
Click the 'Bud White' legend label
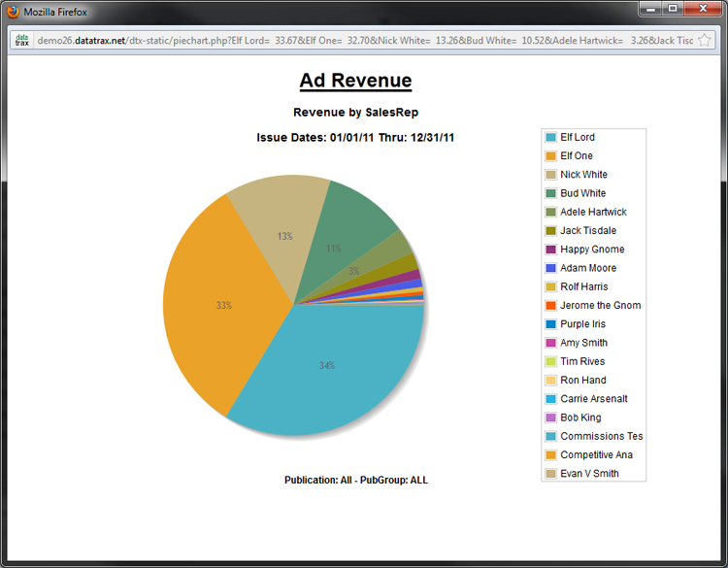pyautogui.click(x=582, y=193)
